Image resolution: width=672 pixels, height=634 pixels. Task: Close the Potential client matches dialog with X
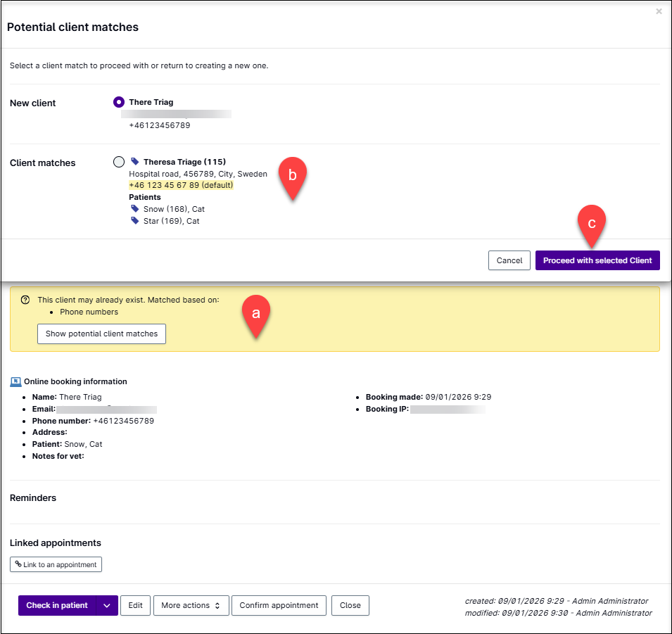tap(659, 11)
